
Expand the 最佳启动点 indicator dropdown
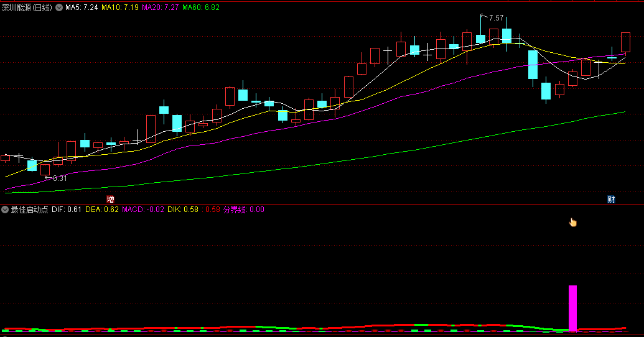[x=5, y=210]
